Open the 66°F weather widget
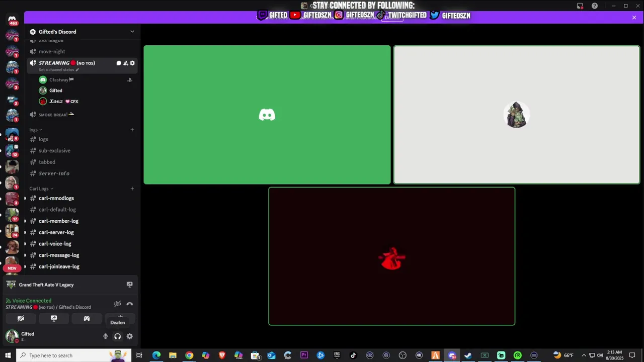Screen dimensions: 644x362 (x=563, y=355)
